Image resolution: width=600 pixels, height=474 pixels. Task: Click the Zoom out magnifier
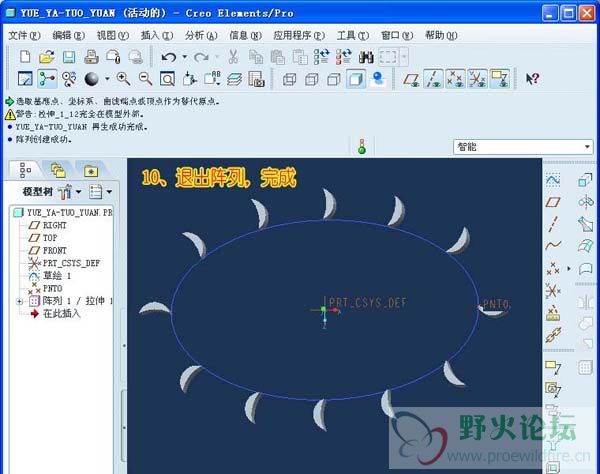(x=145, y=79)
